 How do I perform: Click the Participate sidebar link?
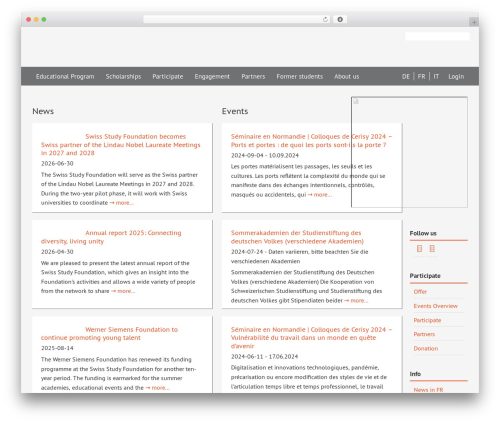click(x=427, y=320)
